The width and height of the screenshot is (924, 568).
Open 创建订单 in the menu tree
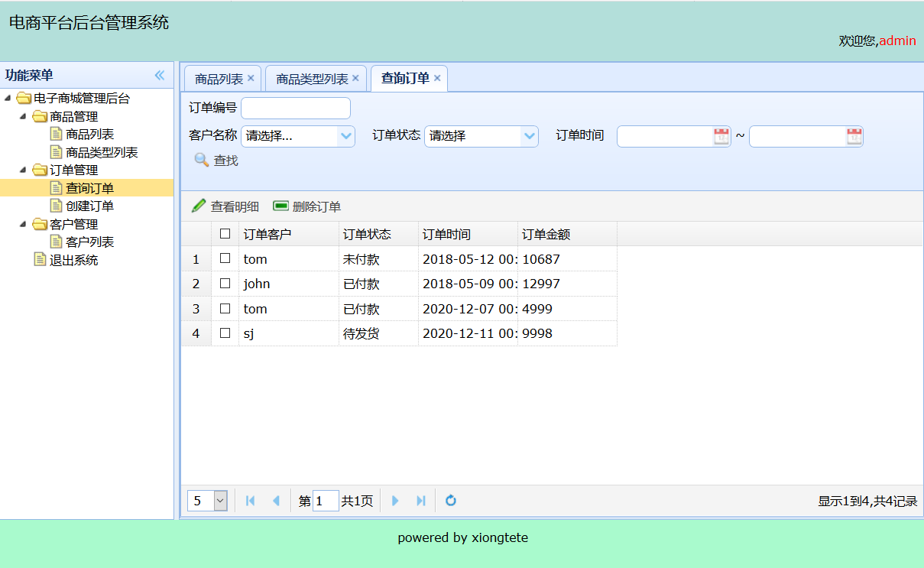point(90,206)
